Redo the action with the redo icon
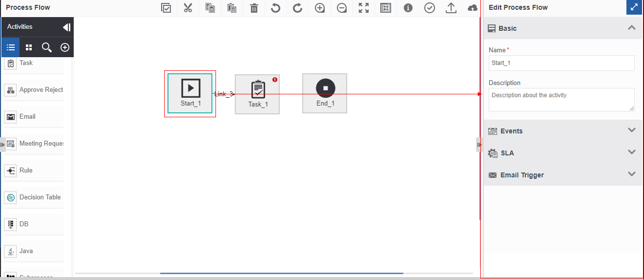This screenshot has height=280, width=644. 298,8
